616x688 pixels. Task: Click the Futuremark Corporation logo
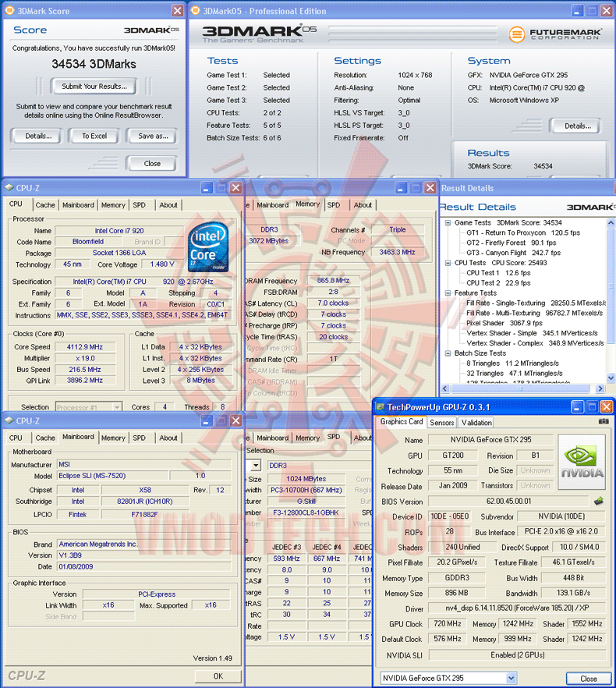tap(556, 34)
